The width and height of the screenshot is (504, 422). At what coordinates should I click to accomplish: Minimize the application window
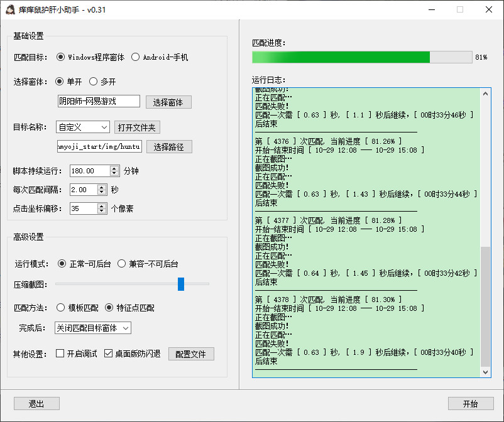pyautogui.click(x=432, y=9)
